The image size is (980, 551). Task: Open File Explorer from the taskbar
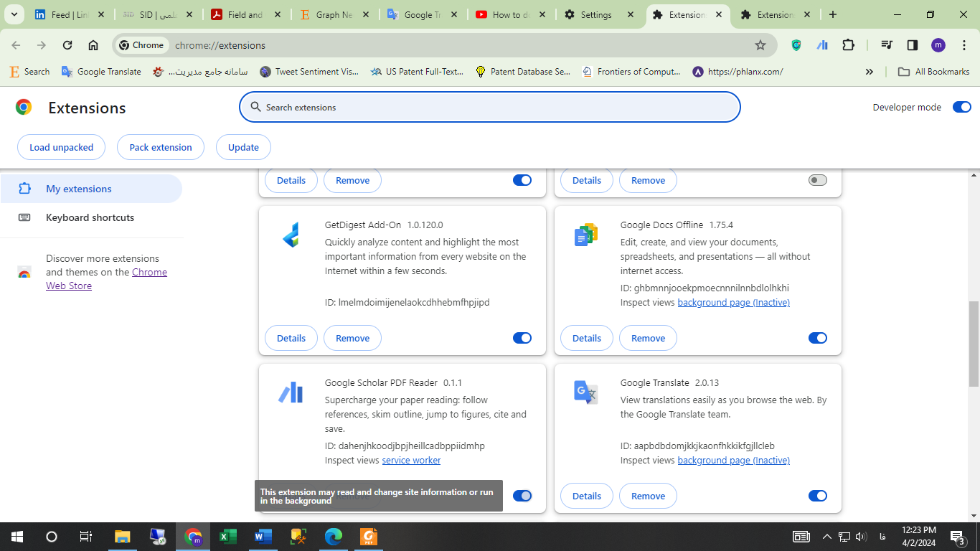(123, 537)
